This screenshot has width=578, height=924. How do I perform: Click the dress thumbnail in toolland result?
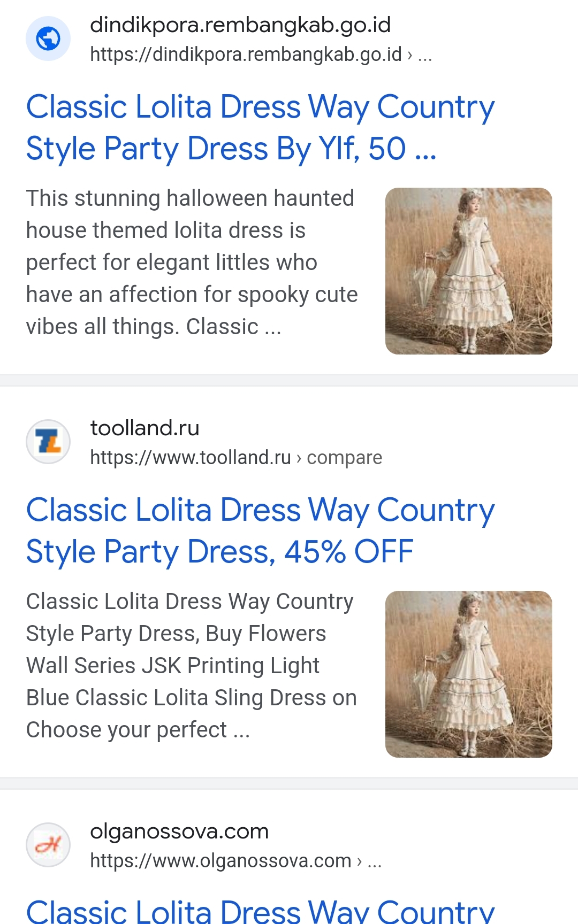(468, 674)
